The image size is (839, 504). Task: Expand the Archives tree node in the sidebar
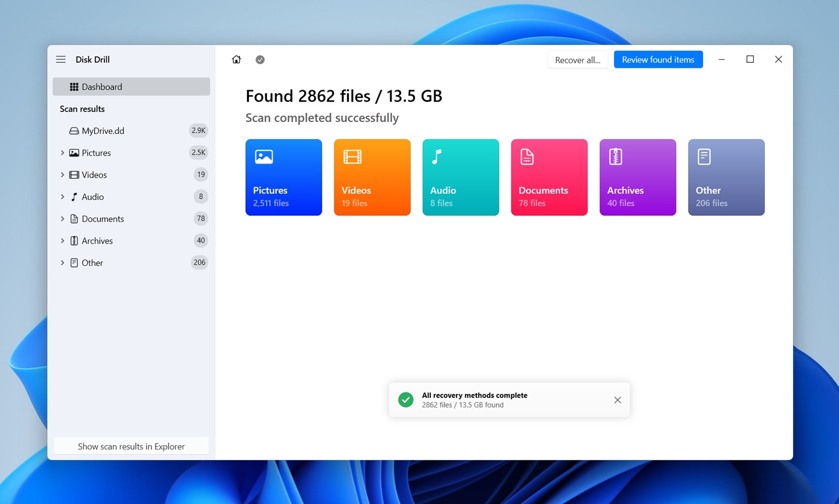62,241
